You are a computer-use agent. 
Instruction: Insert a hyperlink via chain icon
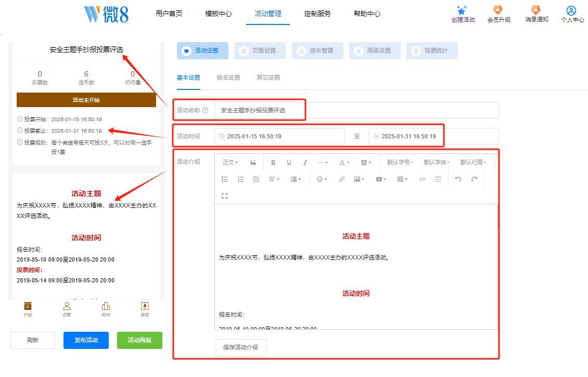point(341,179)
